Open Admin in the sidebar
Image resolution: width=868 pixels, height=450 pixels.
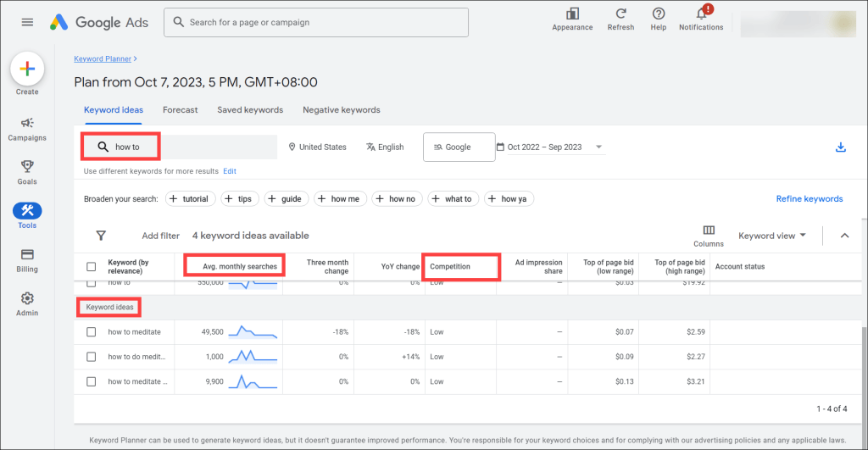click(x=27, y=304)
